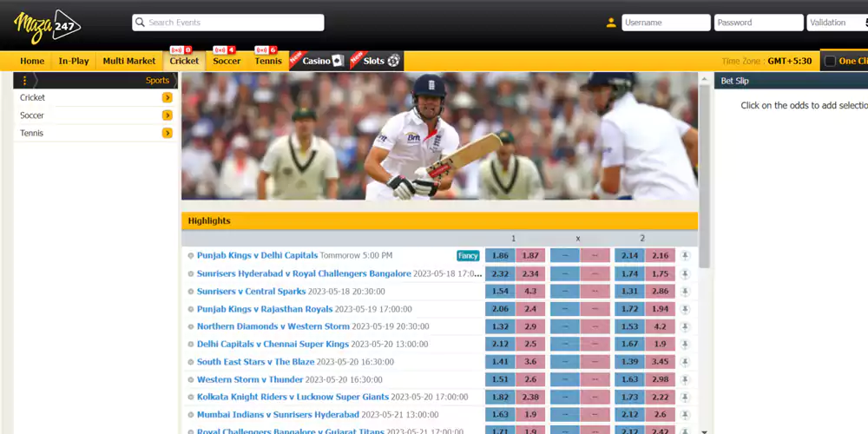Pin the Delhi Capitals v Chennai Super Kings match

tap(686, 345)
